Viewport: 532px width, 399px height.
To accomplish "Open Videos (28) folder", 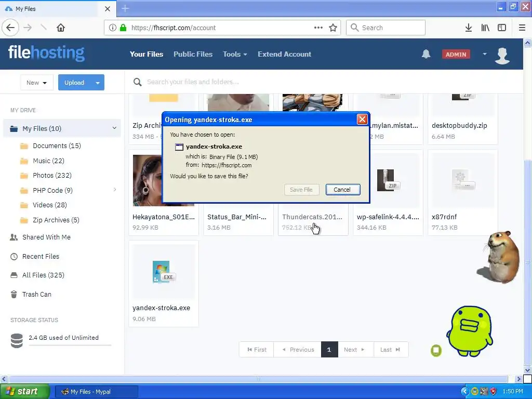I will coord(50,205).
